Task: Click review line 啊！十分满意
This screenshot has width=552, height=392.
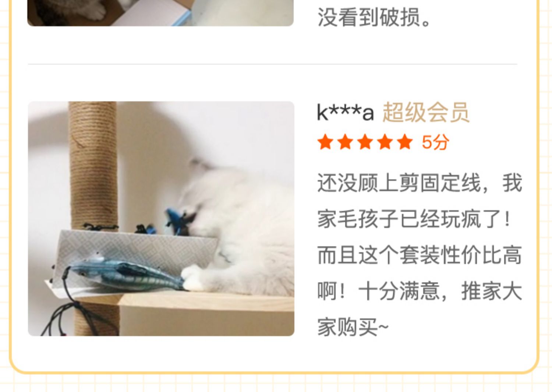Action: [379, 291]
